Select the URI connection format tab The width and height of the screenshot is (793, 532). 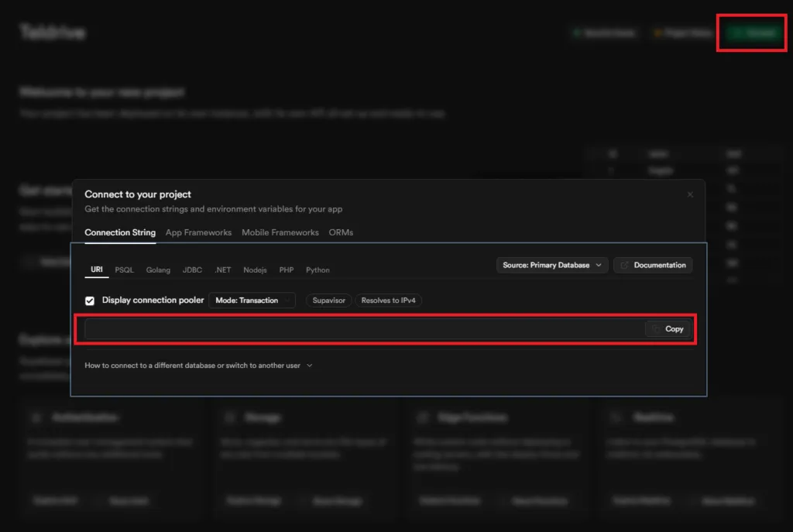tap(97, 270)
